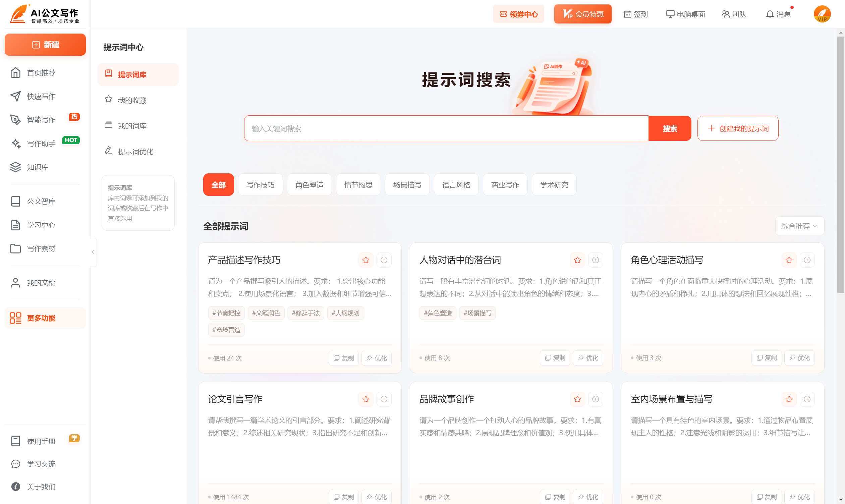Click the vertical scrollbar thumb
The width and height of the screenshot is (845, 504).
click(x=841, y=165)
